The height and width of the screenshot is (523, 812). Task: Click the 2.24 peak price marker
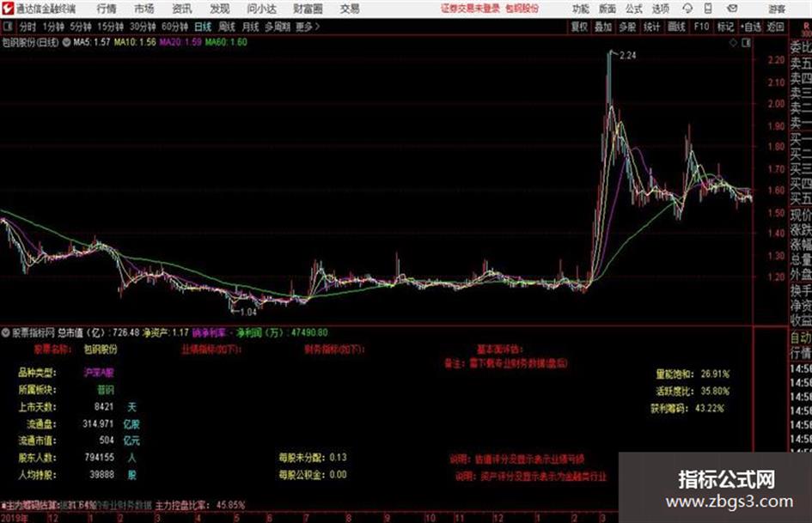click(627, 56)
